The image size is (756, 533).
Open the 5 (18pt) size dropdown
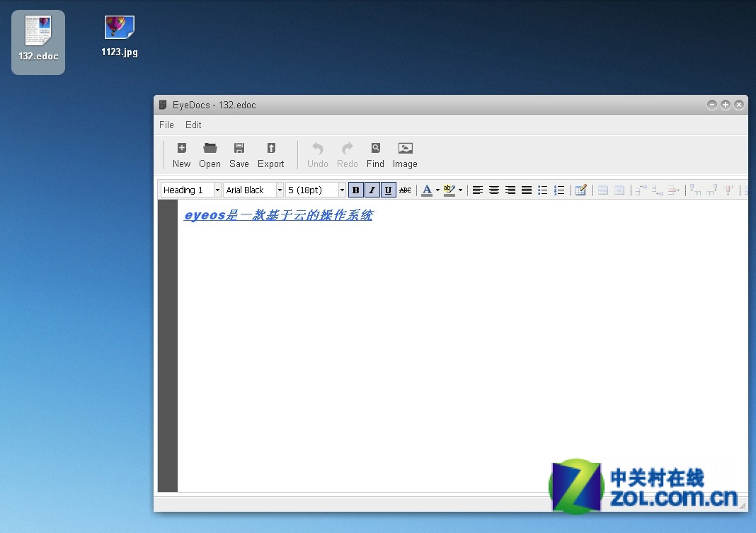[343, 190]
